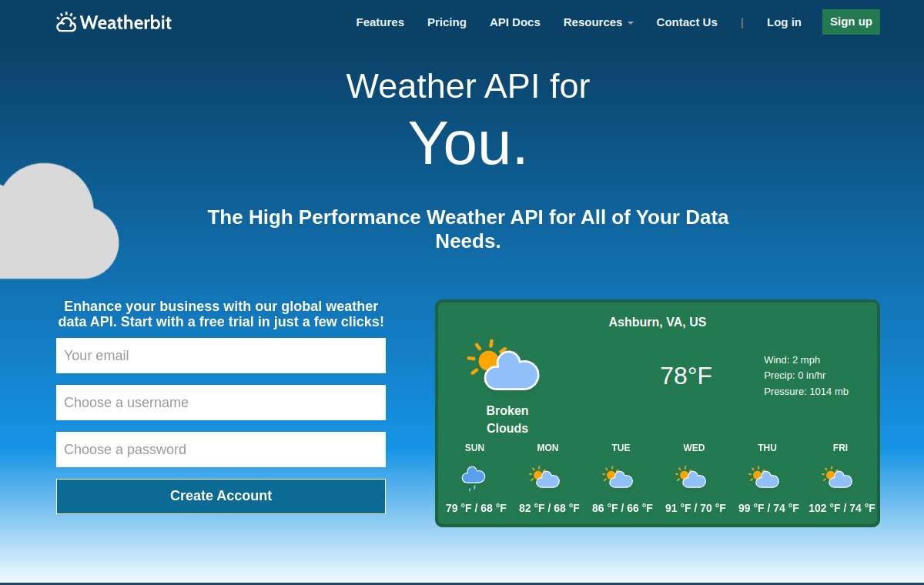924x585 pixels.
Task: Click the Pressure: 1014 mb reading
Action: [x=806, y=391]
